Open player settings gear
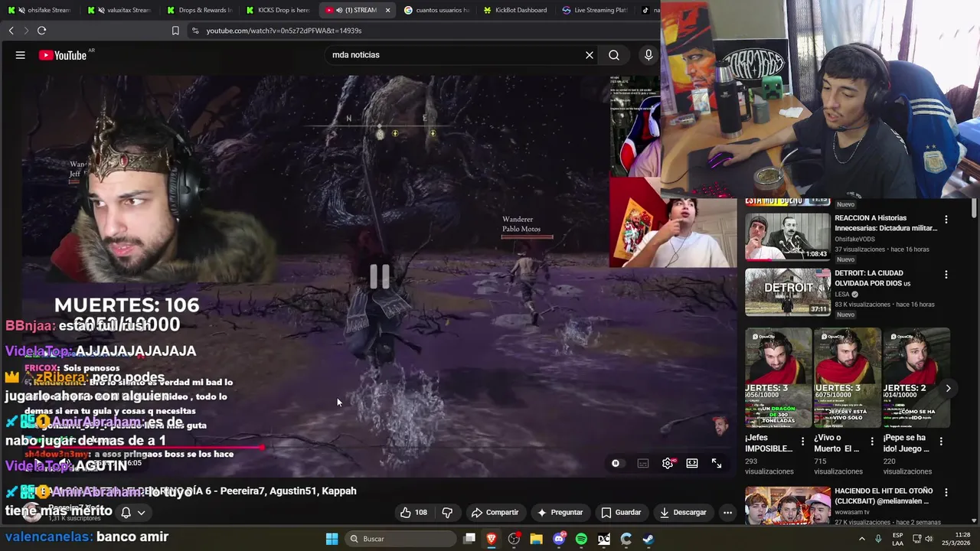The width and height of the screenshot is (980, 551). point(668,463)
